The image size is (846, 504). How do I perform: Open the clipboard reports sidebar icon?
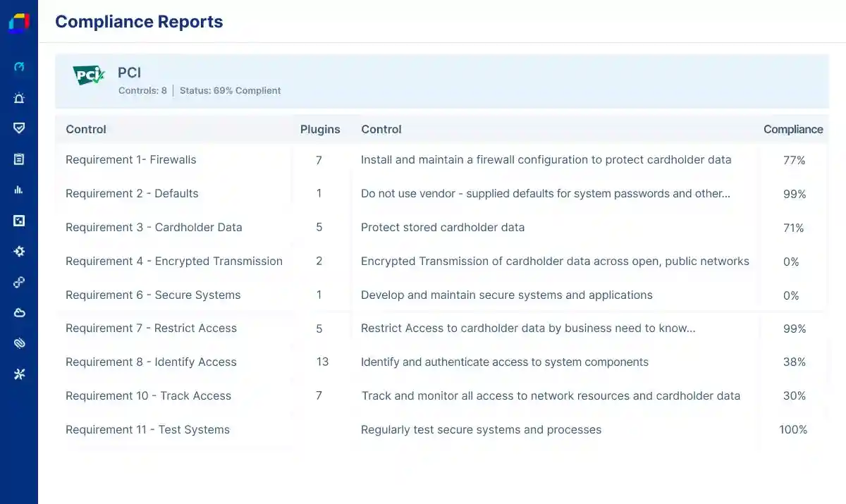click(19, 159)
